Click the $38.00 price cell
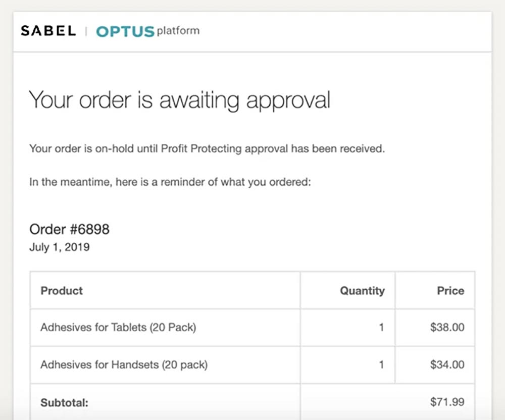Viewport: 505px width, 420px height. (447, 327)
